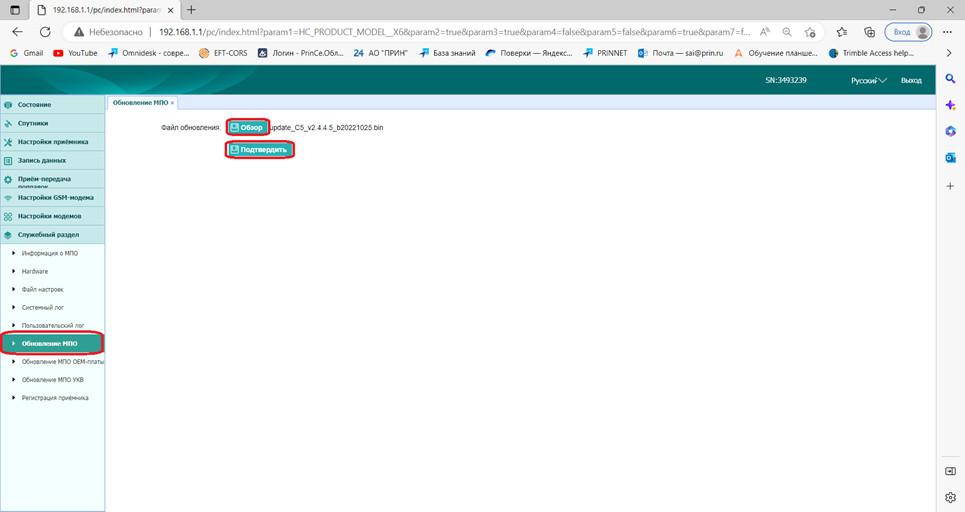Collapse the Служебный раздел section
The image size is (965, 512).
pos(52,234)
